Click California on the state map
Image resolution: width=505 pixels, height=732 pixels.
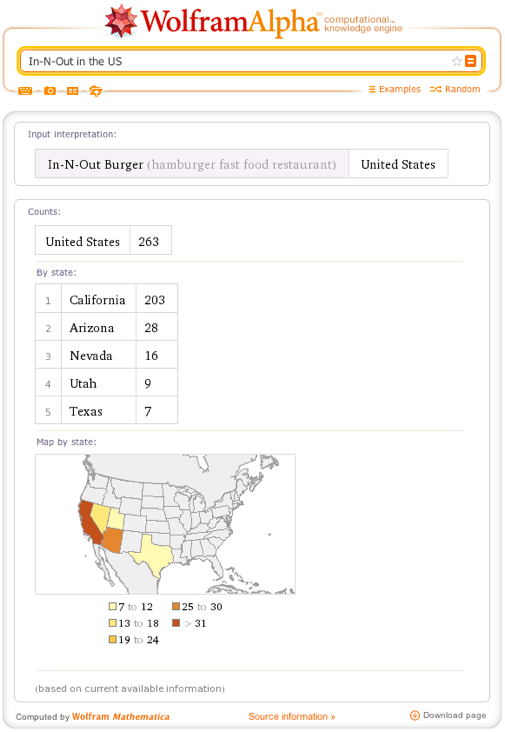point(89,521)
